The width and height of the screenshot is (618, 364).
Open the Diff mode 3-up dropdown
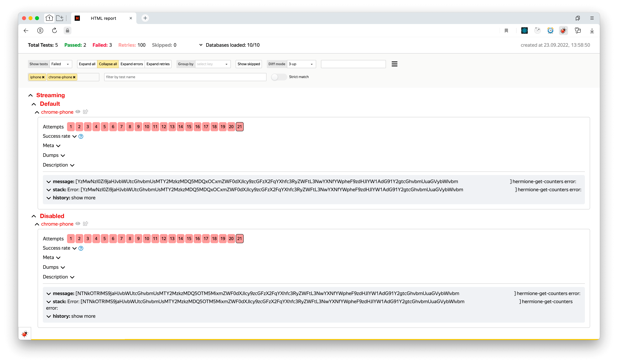click(301, 64)
